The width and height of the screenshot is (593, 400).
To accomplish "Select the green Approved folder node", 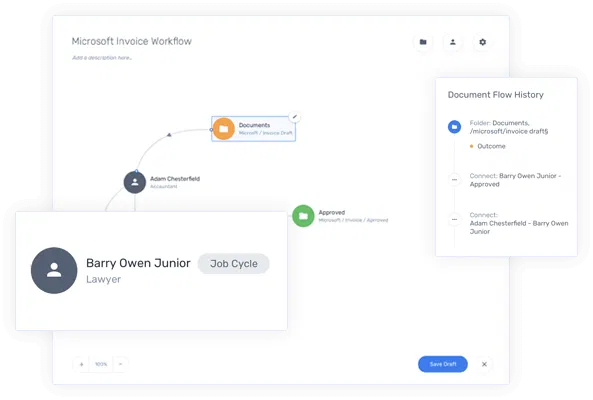I will [x=303, y=216].
